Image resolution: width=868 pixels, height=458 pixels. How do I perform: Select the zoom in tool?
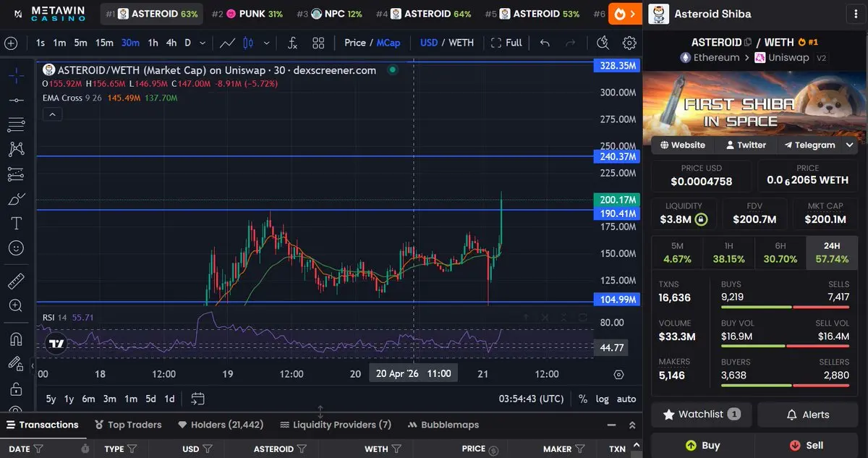16,305
